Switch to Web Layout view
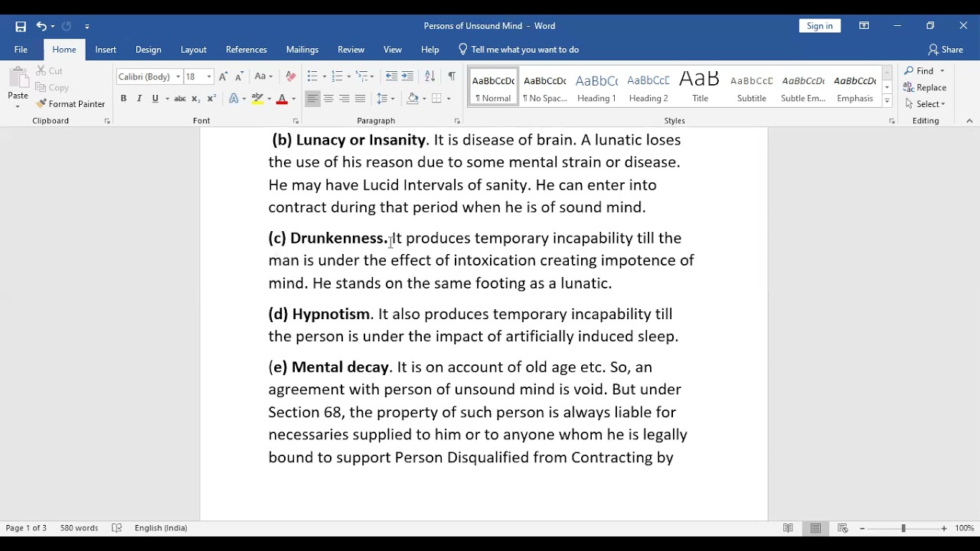The height and width of the screenshot is (551, 980). (843, 528)
